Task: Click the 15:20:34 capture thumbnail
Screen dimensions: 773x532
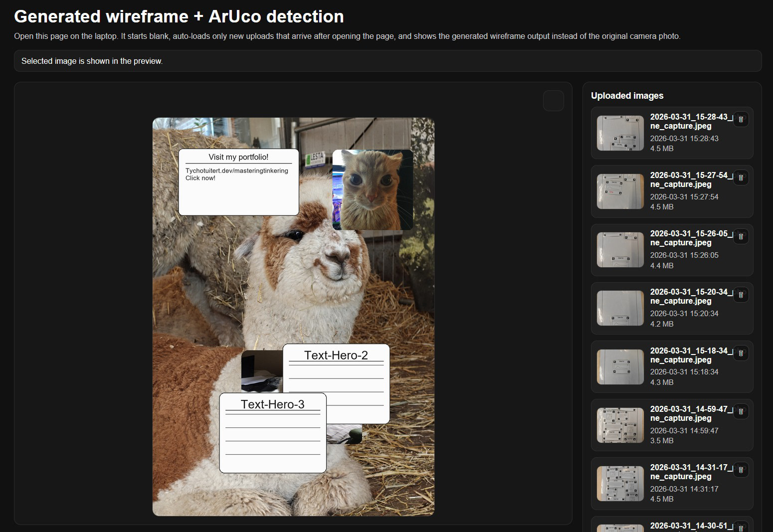Action: (620, 308)
